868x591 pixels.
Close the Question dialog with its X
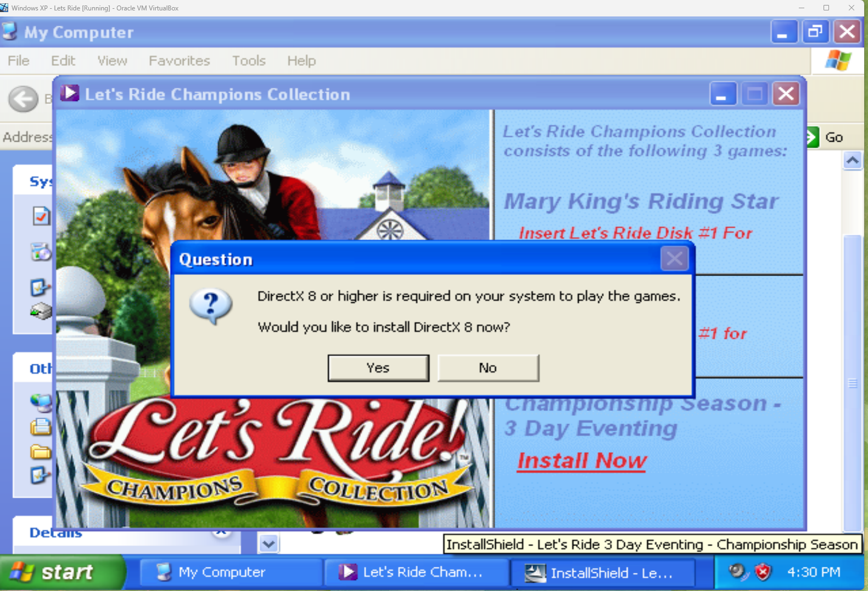point(674,258)
